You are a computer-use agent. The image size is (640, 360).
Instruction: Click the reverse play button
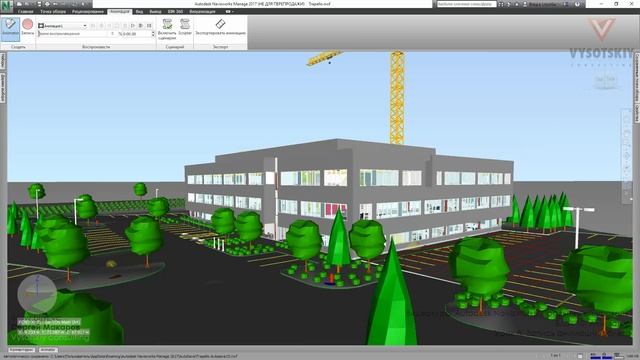[109, 26]
